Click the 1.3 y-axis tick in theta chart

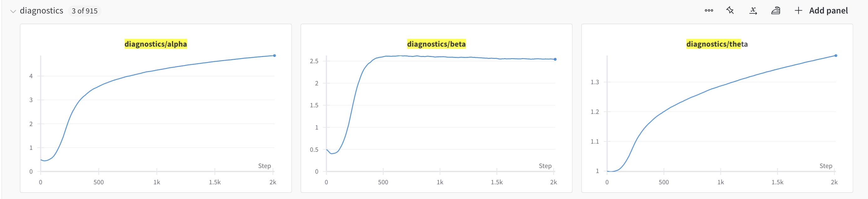(x=595, y=82)
